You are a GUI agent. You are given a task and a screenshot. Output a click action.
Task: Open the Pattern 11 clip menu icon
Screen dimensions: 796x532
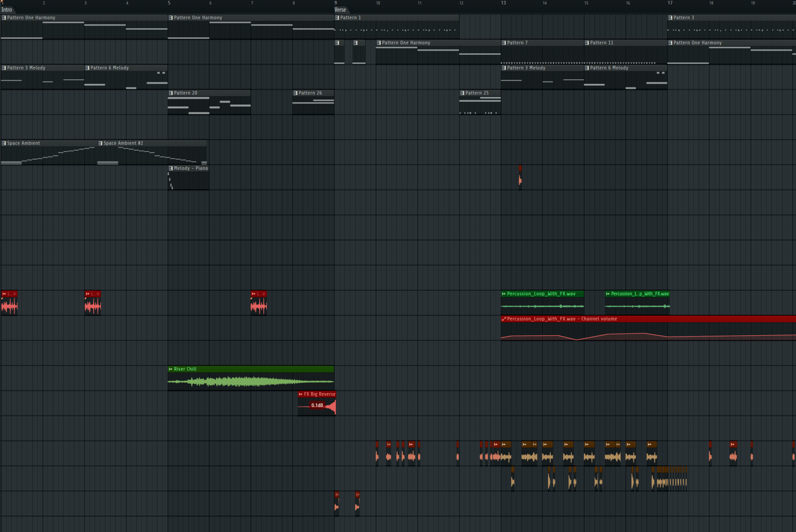pyautogui.click(x=587, y=43)
